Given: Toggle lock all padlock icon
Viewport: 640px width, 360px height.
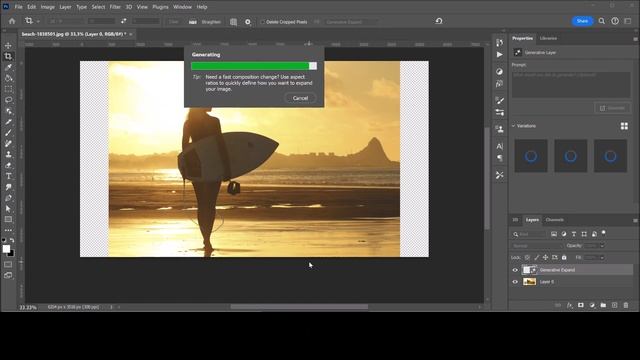Looking at the screenshot, I should [x=564, y=258].
